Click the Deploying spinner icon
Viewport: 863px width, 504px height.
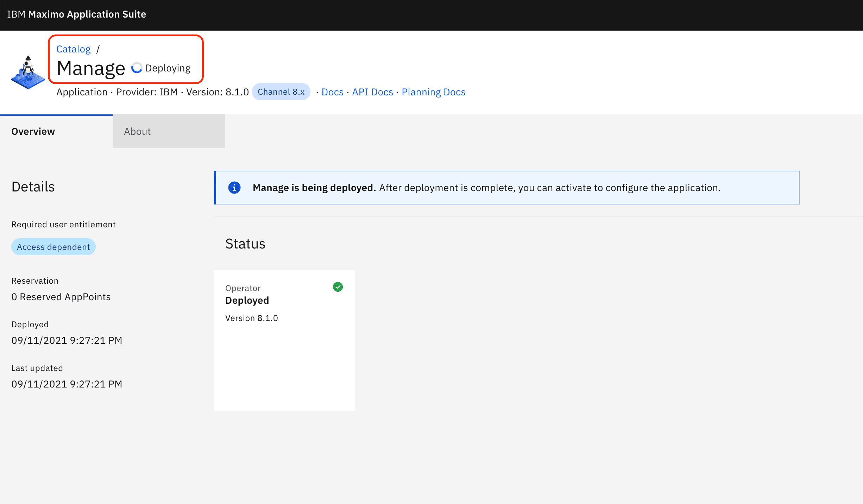(137, 68)
